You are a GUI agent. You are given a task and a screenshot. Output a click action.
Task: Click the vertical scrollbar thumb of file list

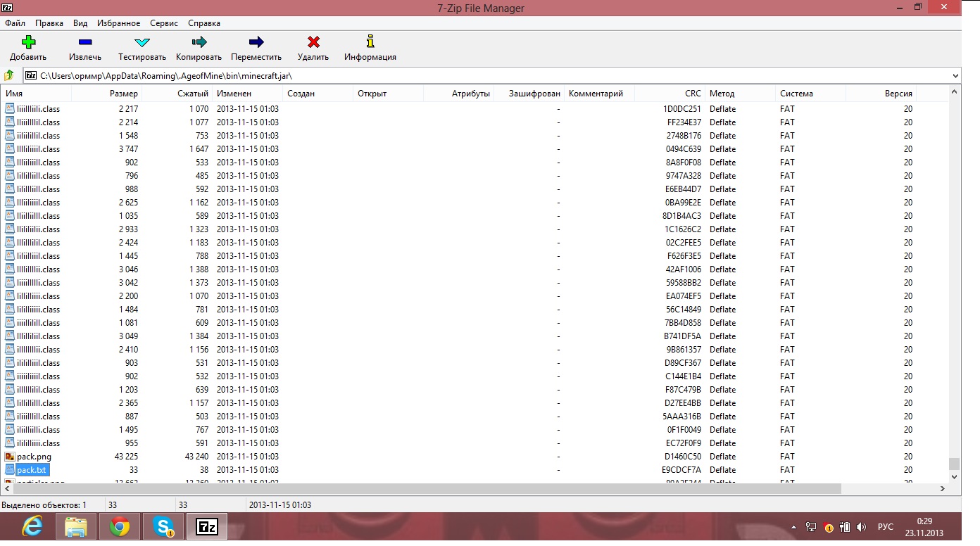click(x=955, y=464)
